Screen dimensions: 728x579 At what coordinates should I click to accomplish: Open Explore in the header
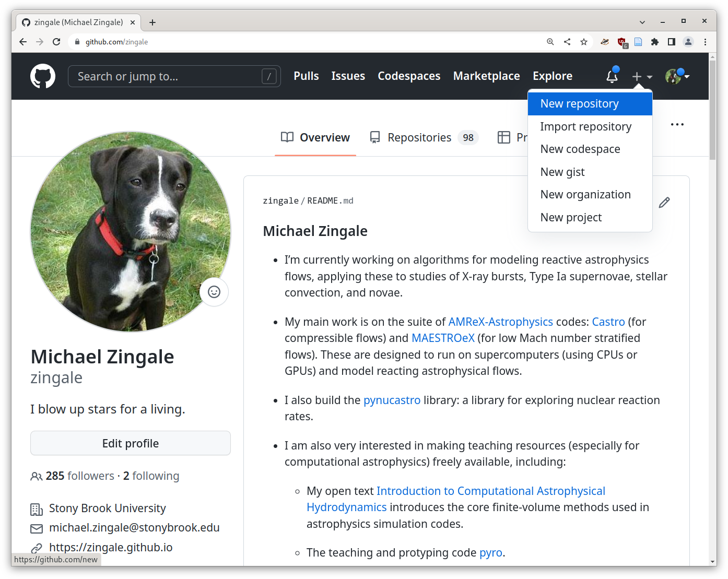[x=553, y=76]
